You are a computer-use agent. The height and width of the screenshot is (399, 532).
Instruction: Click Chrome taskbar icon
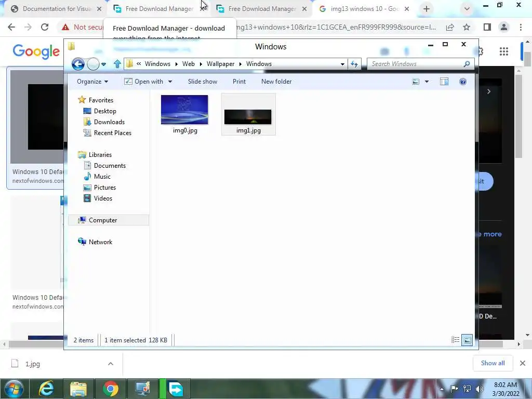[x=111, y=389]
